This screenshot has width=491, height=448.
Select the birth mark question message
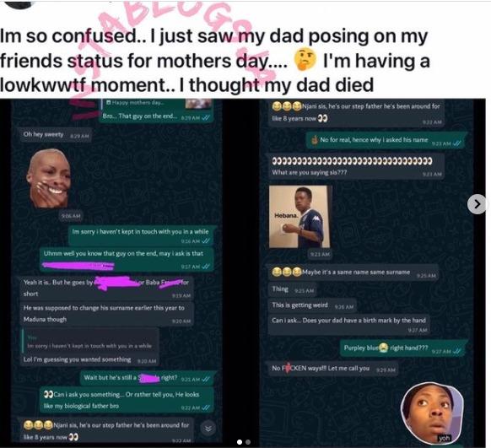pos(348,324)
